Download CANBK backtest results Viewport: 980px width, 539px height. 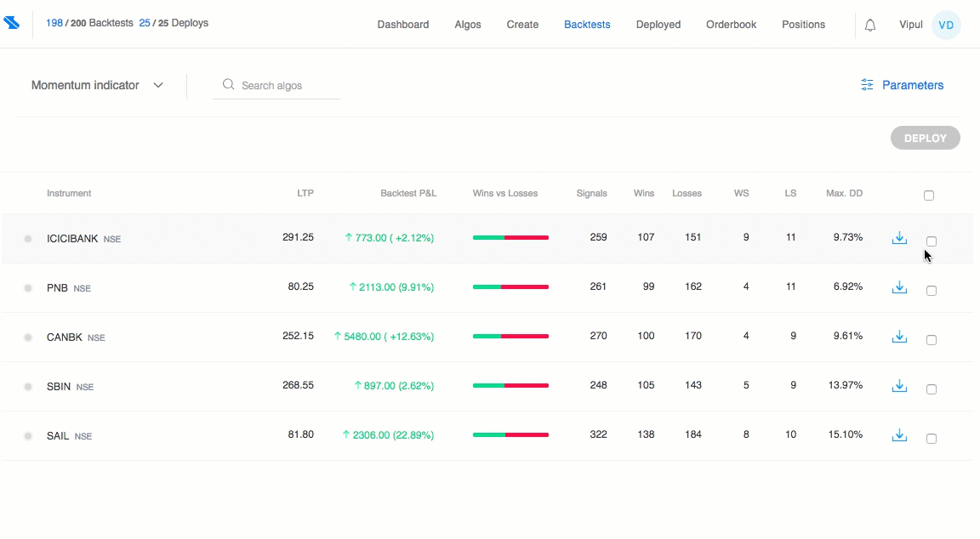coord(899,337)
